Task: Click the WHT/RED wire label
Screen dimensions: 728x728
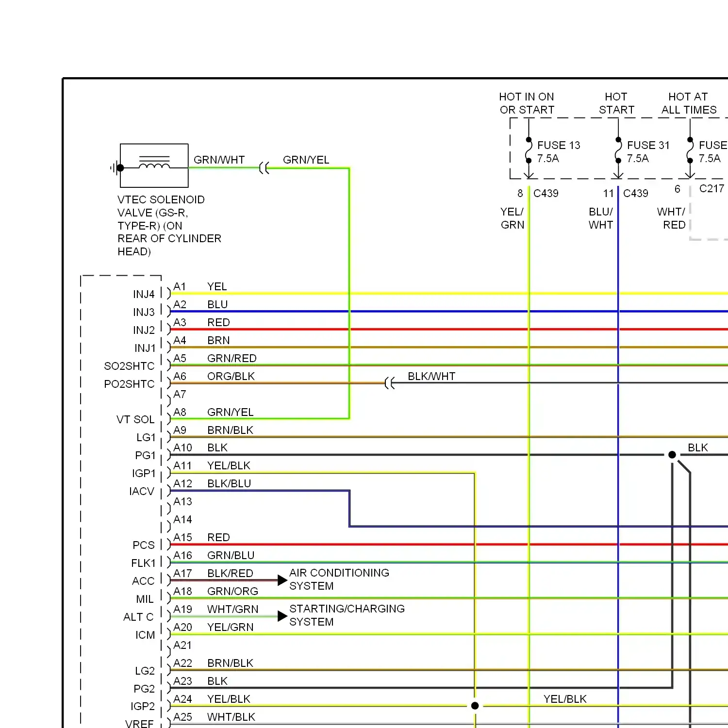Action: 671,218
